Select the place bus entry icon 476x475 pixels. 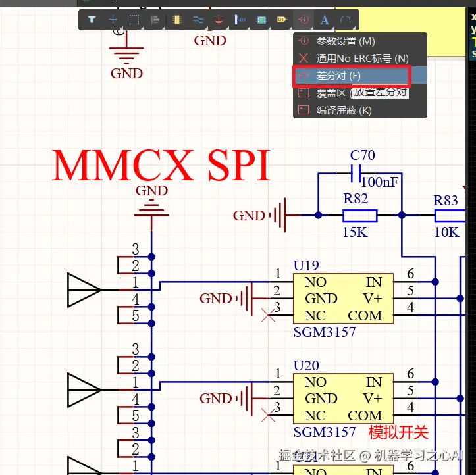coord(240,20)
